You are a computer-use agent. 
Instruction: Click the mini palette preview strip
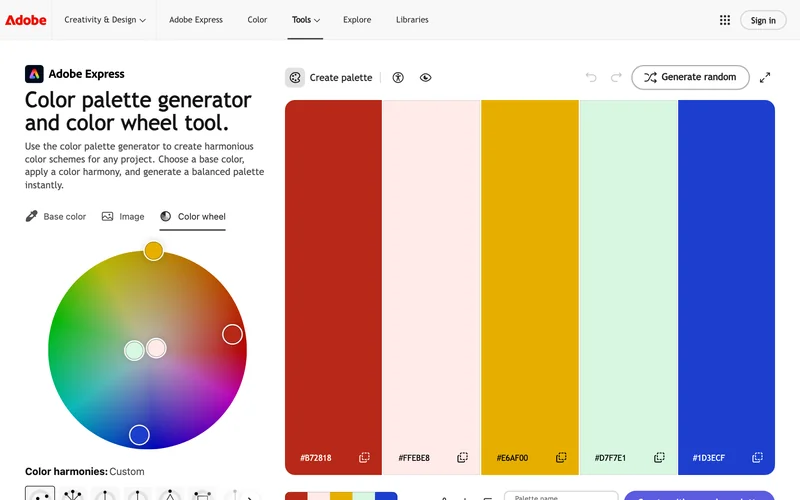pos(341,496)
